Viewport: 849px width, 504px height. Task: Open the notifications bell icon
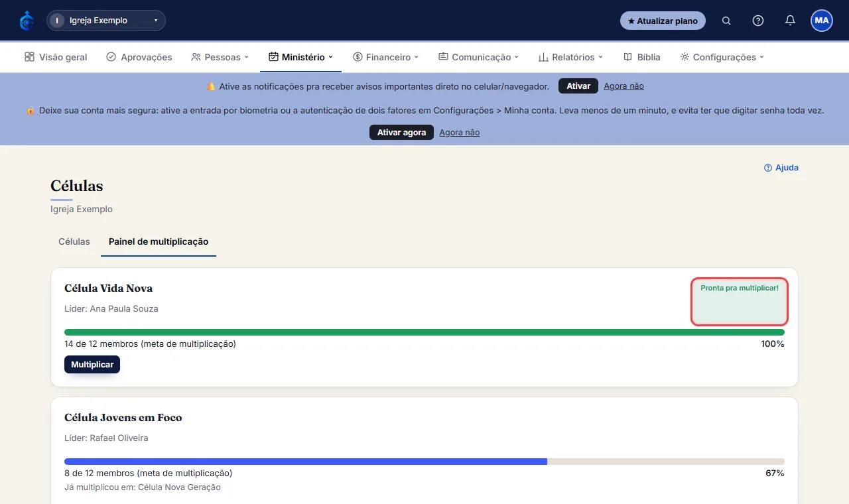tap(790, 21)
